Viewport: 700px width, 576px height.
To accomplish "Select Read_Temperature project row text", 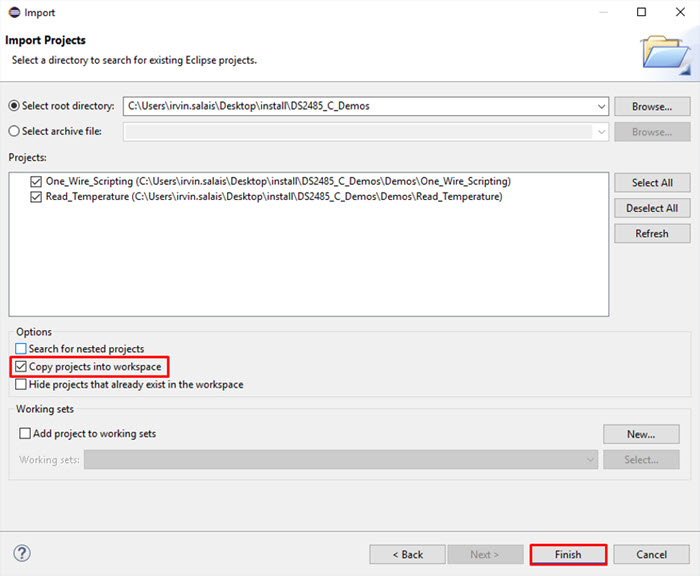I will pos(274,196).
